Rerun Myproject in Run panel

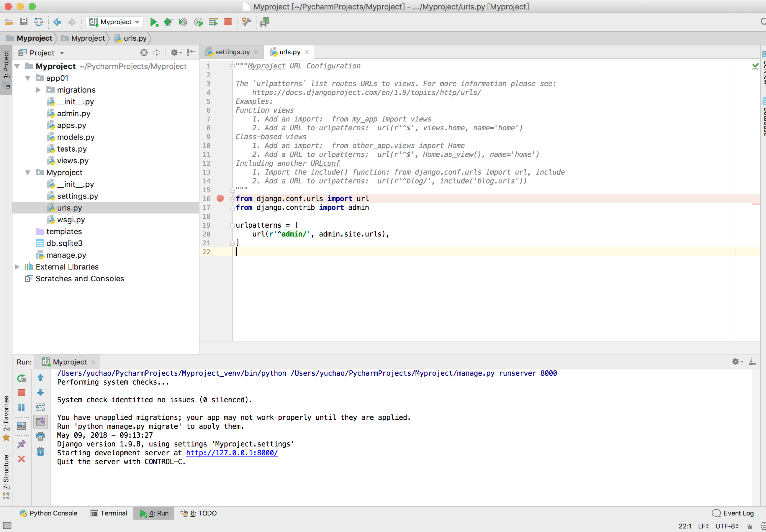21,378
